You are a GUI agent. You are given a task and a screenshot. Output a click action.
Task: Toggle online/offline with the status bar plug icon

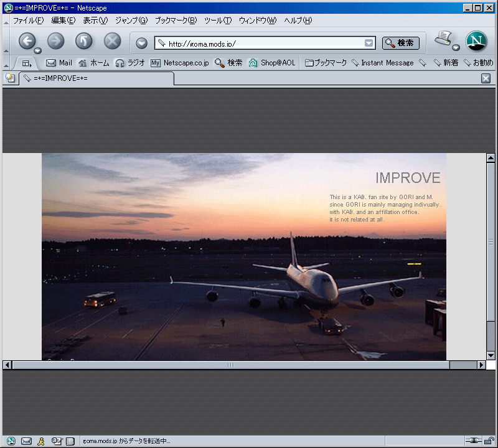[x=473, y=441]
